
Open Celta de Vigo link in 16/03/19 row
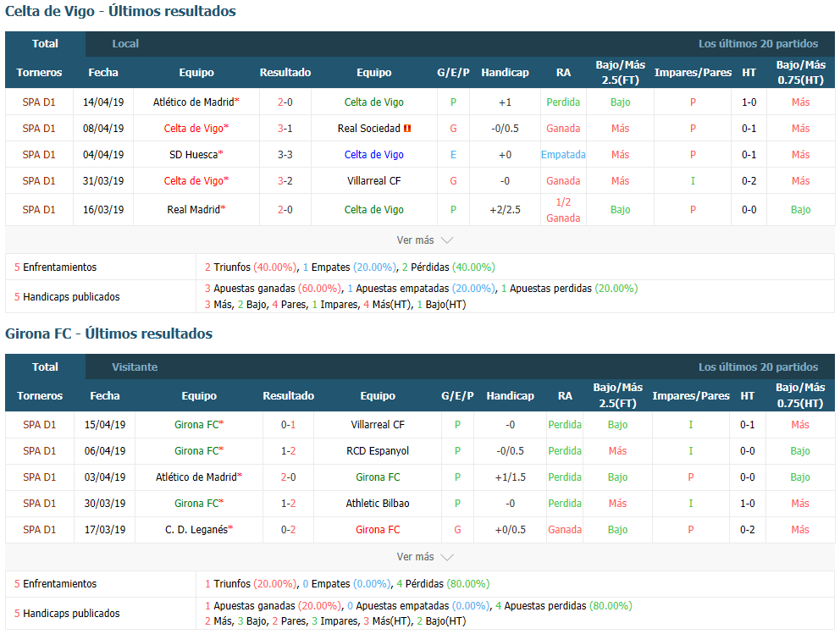[x=374, y=210]
